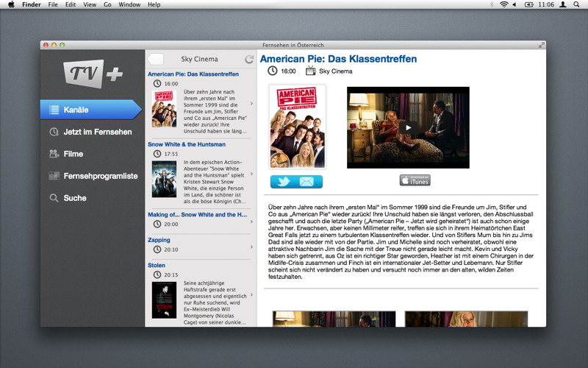Image resolution: width=588 pixels, height=368 pixels.
Task: Open Making of... Snow White entry
Action: (197, 214)
